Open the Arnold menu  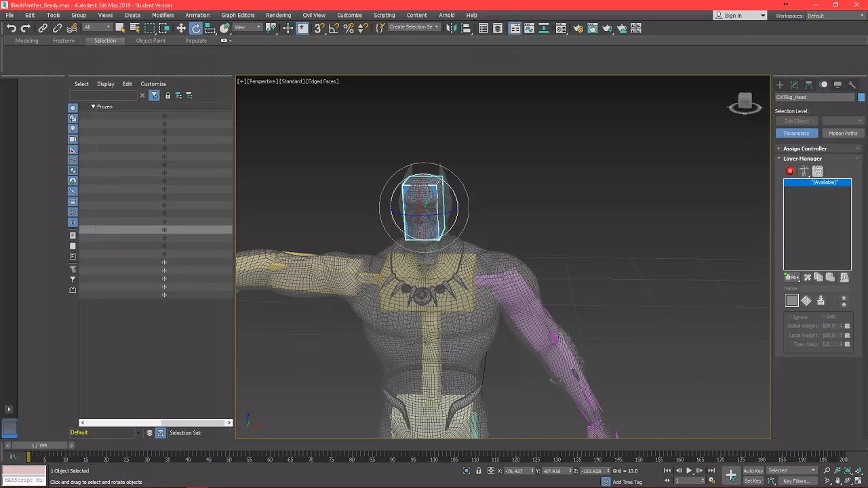(x=447, y=15)
